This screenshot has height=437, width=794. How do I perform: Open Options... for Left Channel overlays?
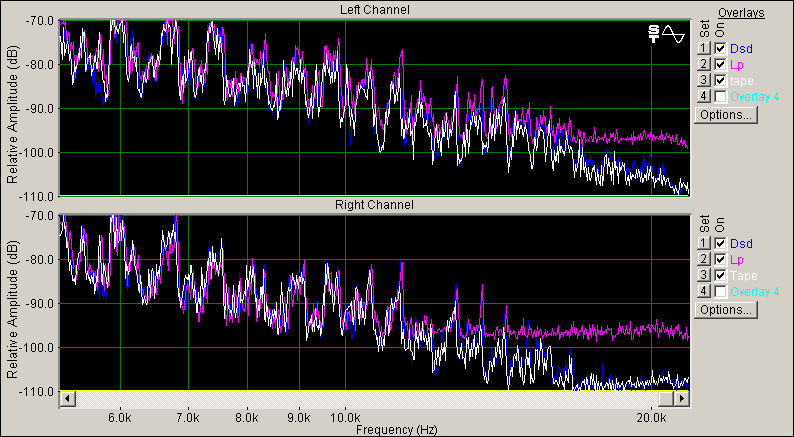coord(726,114)
